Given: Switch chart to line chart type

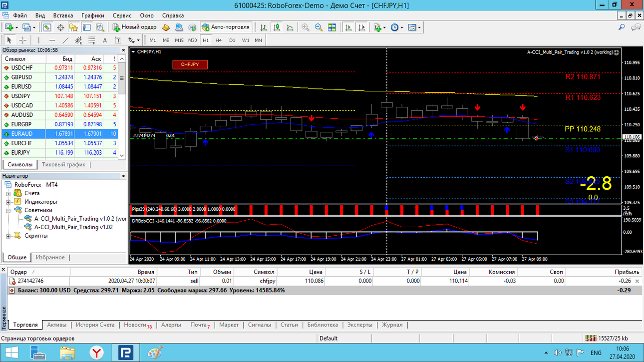Looking at the screenshot, I should tap(290, 27).
